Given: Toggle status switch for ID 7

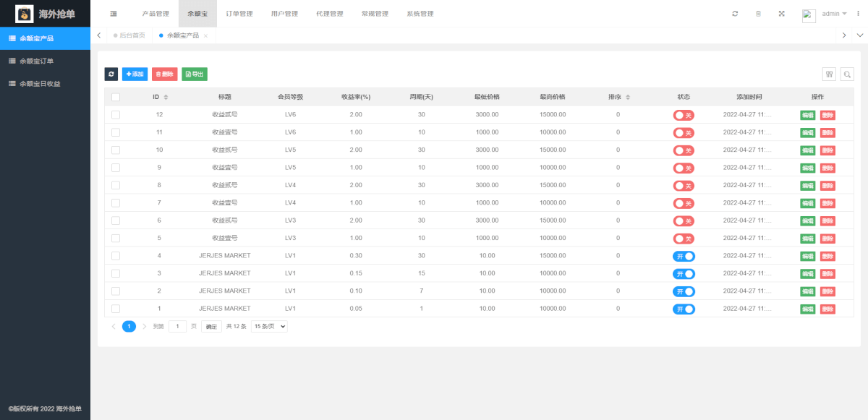Looking at the screenshot, I should coord(684,203).
